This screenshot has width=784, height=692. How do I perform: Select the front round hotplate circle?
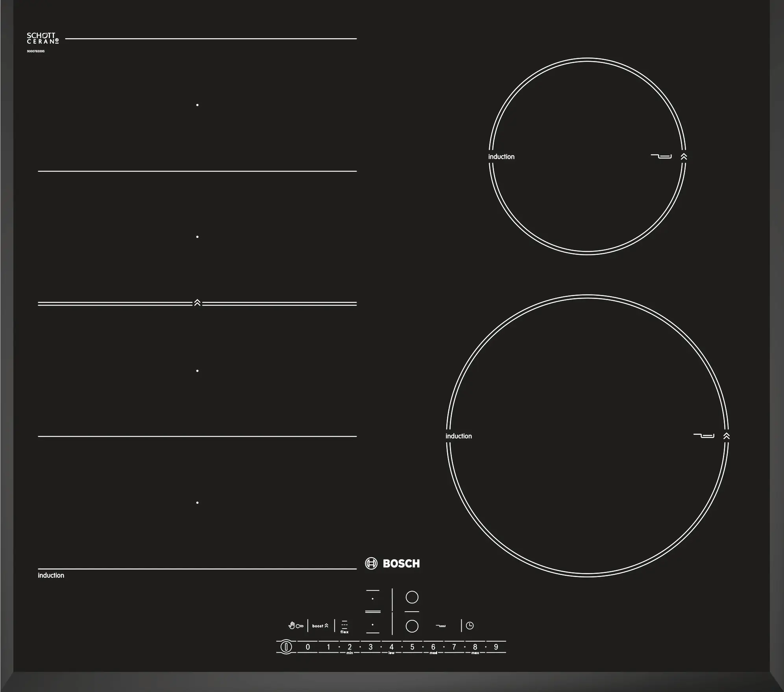(x=412, y=626)
